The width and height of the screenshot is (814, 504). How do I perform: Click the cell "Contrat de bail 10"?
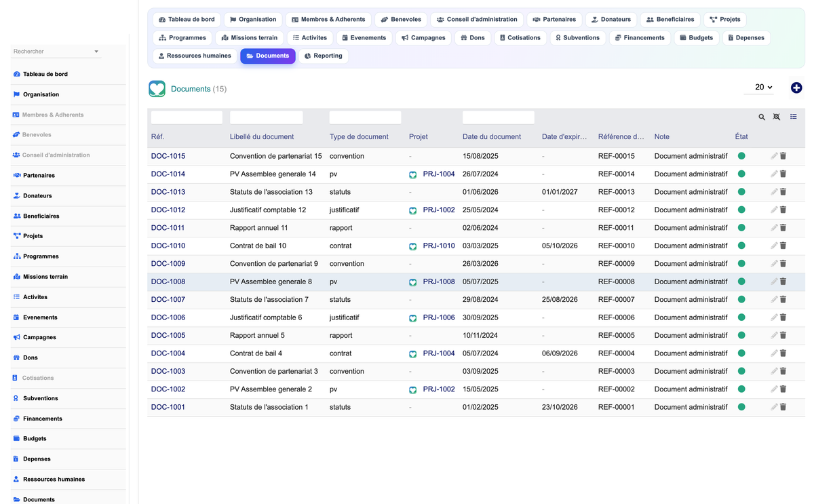[x=258, y=246]
